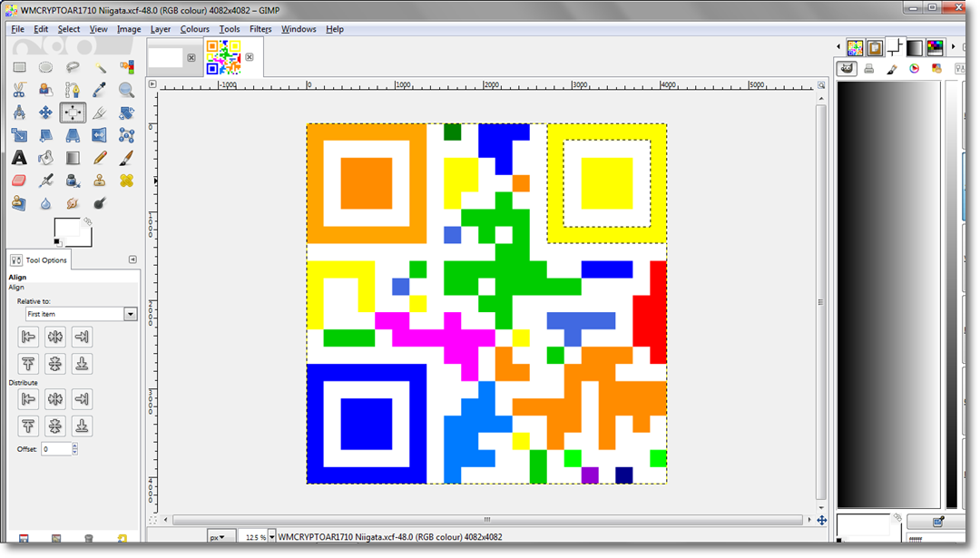Open the Relative to dropdown showing First item

(x=82, y=314)
